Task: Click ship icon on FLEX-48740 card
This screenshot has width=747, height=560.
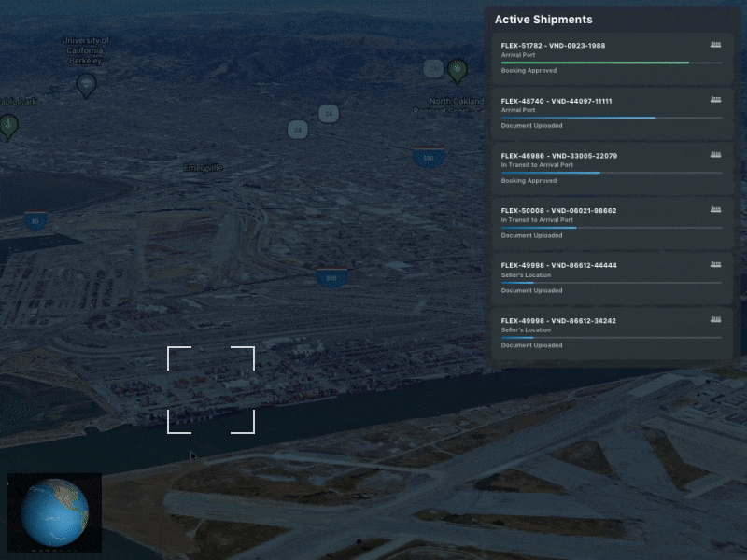Action: 715,100
